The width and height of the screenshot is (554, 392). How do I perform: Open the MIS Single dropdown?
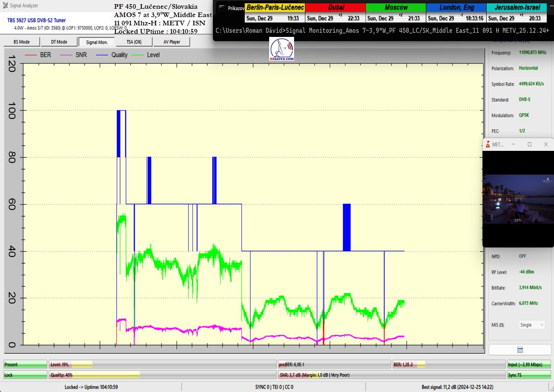point(531,325)
